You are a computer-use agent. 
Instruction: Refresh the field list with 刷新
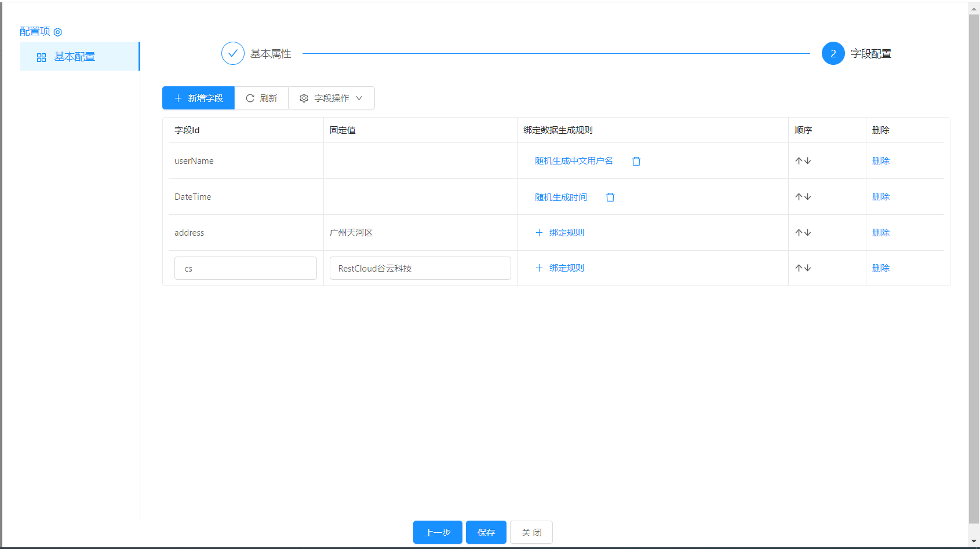pos(261,98)
